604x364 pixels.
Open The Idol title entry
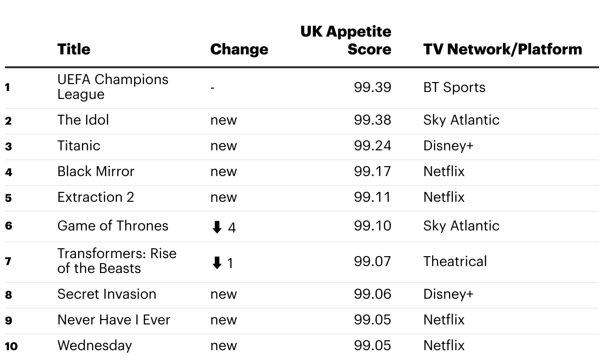click(x=83, y=120)
